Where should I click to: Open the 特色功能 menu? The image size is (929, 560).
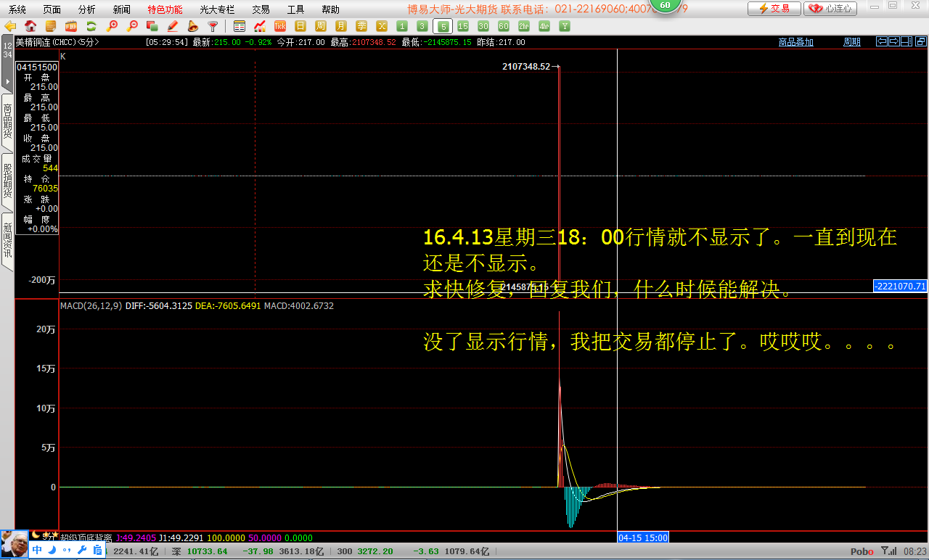(165, 9)
